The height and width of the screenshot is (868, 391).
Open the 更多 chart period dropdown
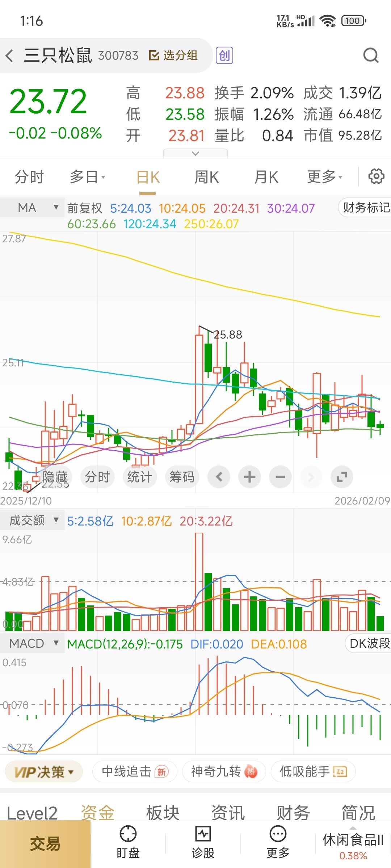(x=325, y=177)
